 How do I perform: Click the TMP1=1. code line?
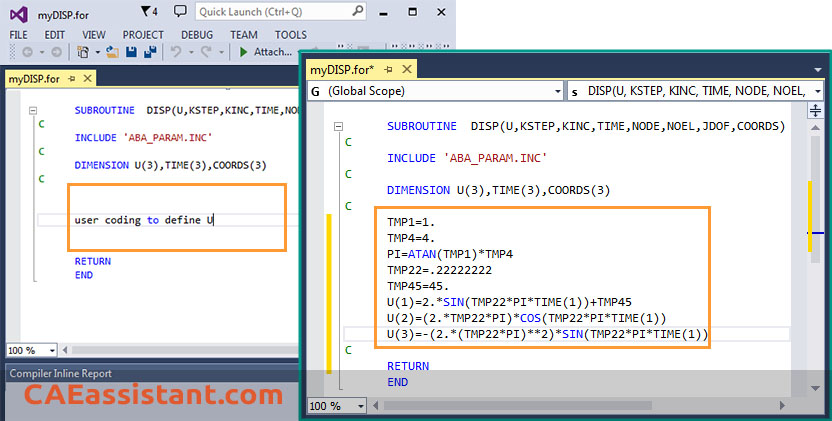coord(411,222)
